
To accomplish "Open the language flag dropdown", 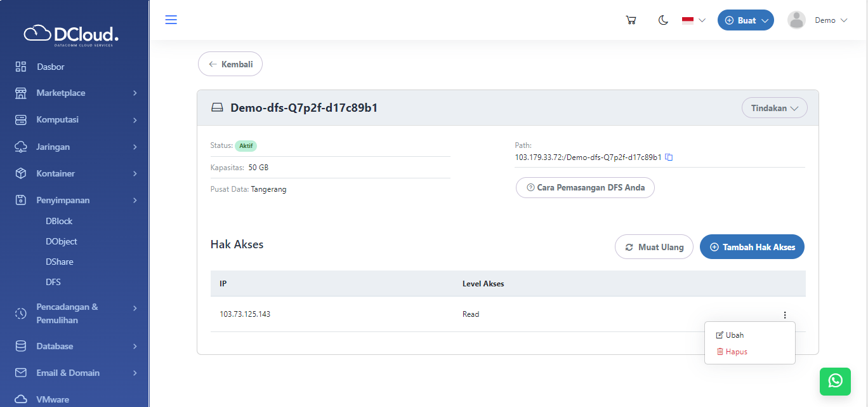I will coord(694,20).
